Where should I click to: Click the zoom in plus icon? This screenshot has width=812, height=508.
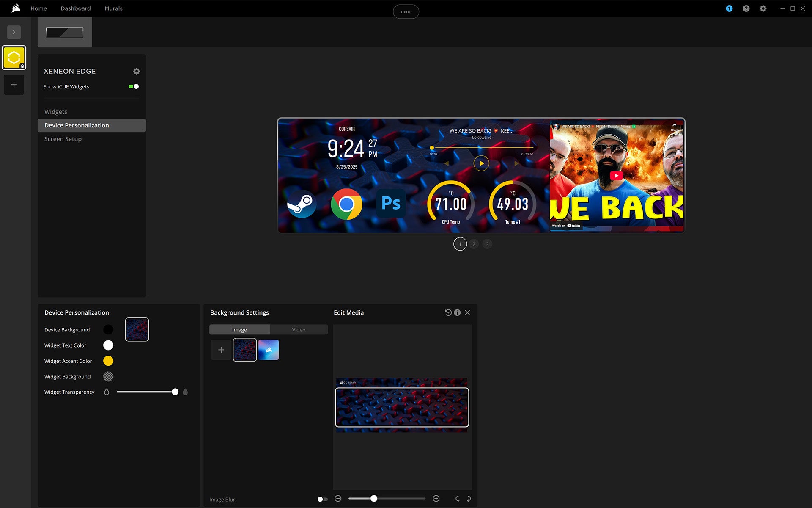(436, 499)
